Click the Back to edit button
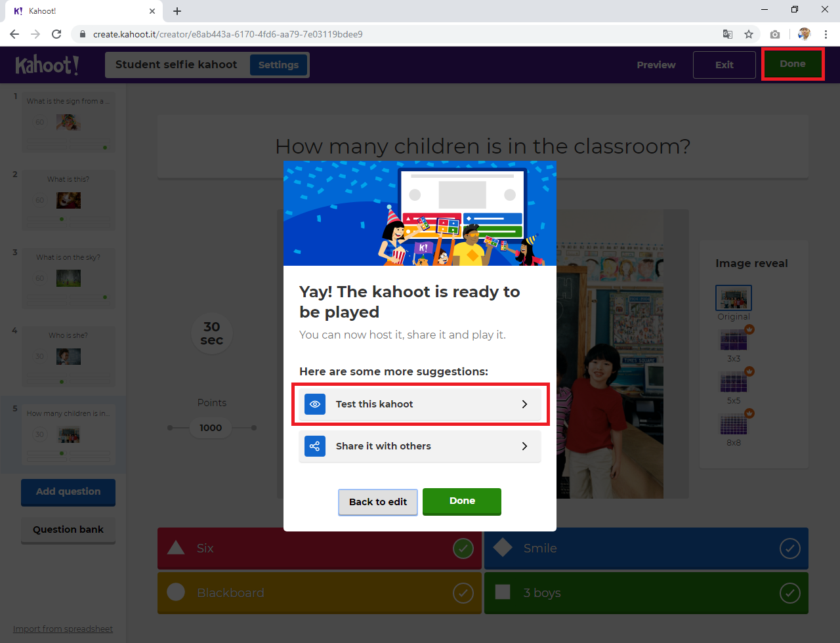Image resolution: width=840 pixels, height=643 pixels. [x=378, y=502]
